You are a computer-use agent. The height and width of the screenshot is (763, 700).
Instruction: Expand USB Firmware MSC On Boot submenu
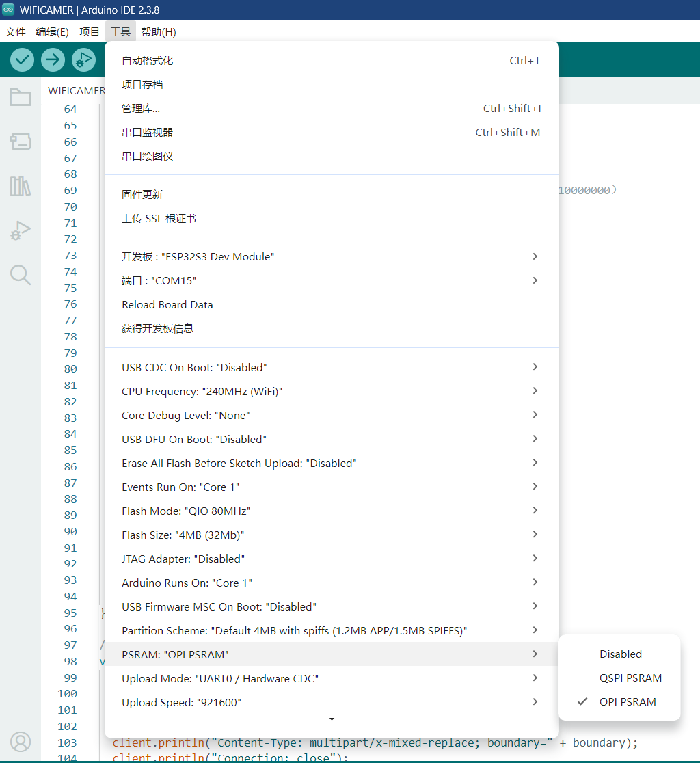[332, 606]
